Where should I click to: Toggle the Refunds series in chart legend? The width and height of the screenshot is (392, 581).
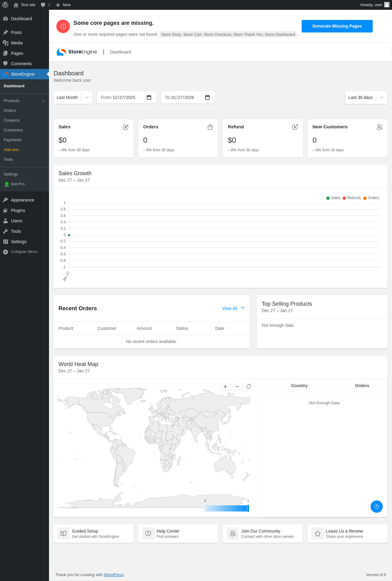[x=352, y=198]
